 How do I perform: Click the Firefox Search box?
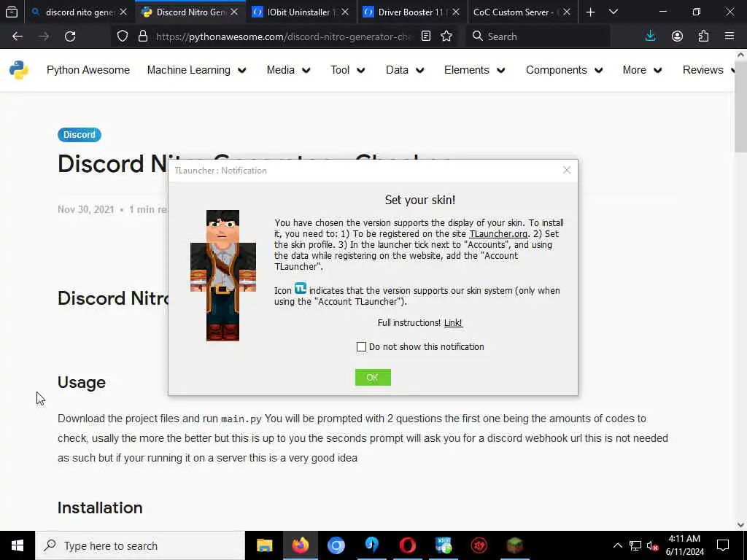point(538,36)
